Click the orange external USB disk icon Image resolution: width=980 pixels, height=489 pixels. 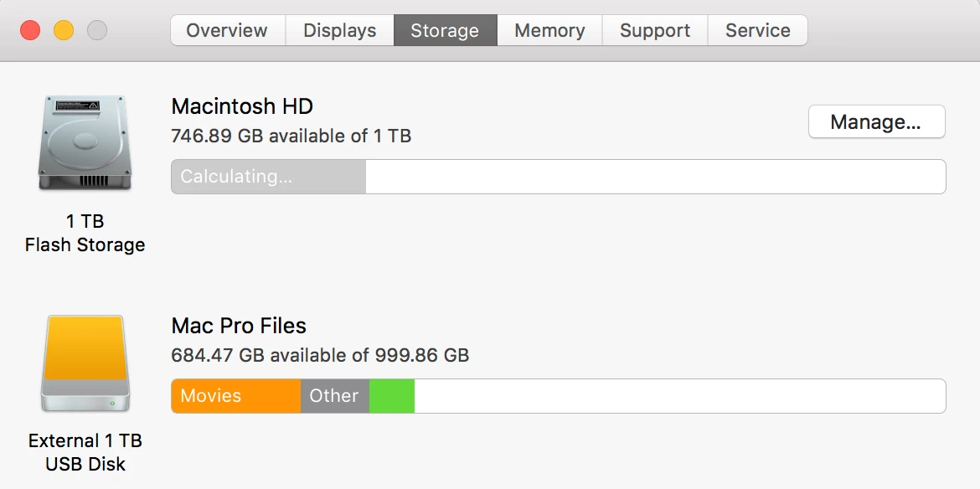[x=85, y=363]
